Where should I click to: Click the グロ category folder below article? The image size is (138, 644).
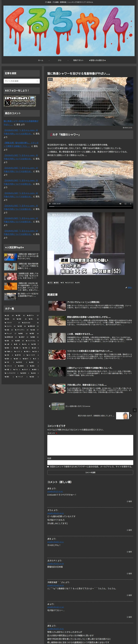coord(50,283)
